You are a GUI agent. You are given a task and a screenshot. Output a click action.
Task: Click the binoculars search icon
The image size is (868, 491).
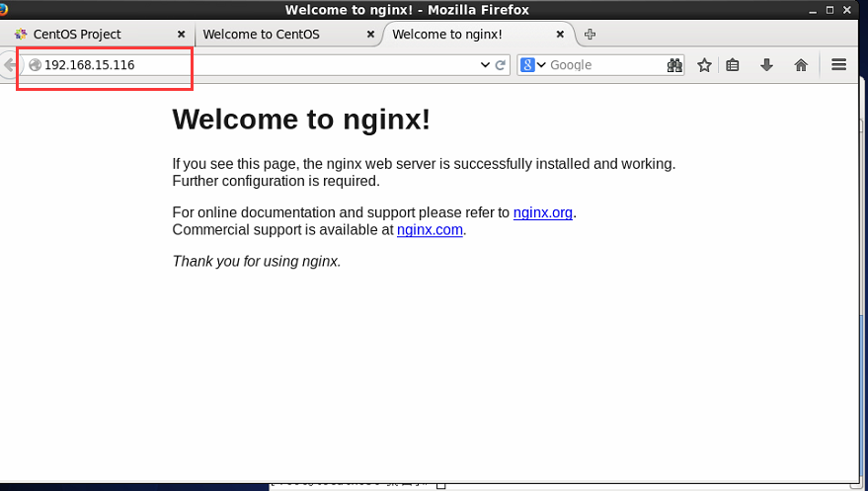(x=674, y=65)
